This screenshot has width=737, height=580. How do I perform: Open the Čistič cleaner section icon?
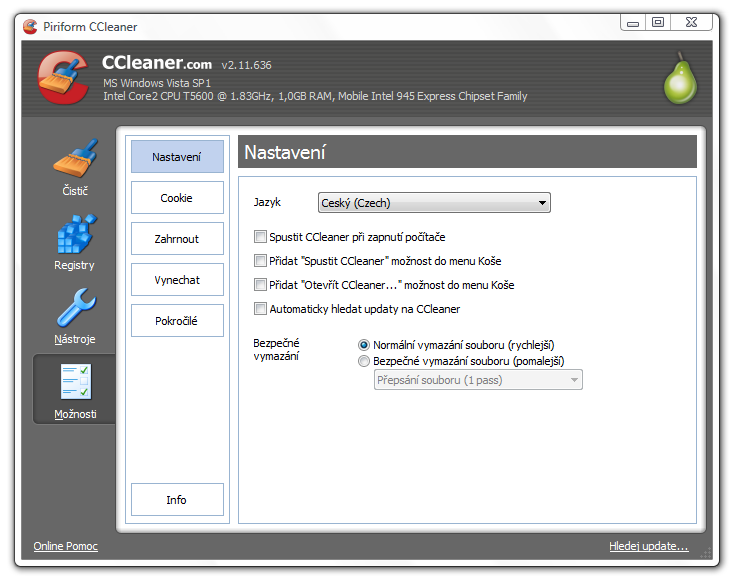[75, 158]
